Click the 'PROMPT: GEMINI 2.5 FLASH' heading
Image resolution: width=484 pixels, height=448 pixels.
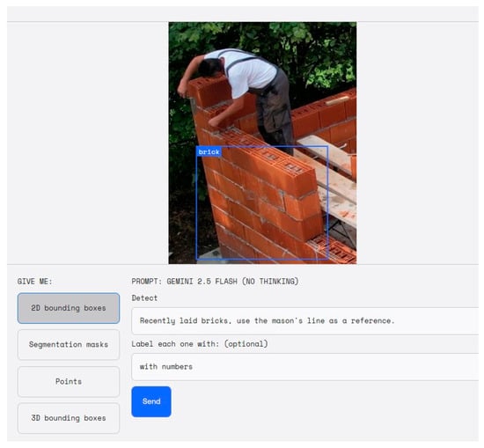coord(215,282)
